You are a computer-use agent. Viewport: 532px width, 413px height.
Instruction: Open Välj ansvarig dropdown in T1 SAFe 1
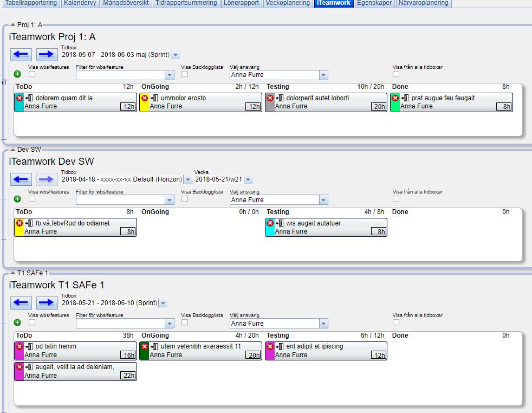point(323,324)
